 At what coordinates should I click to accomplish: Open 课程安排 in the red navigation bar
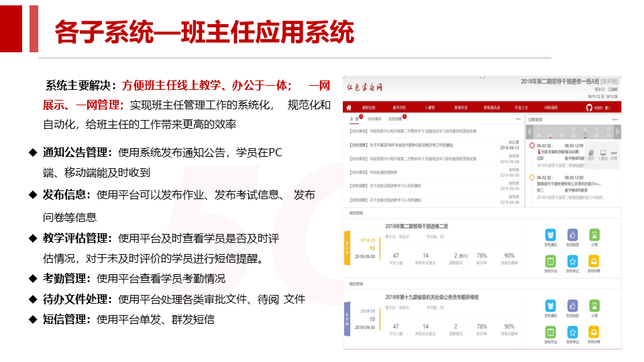[x=369, y=107]
